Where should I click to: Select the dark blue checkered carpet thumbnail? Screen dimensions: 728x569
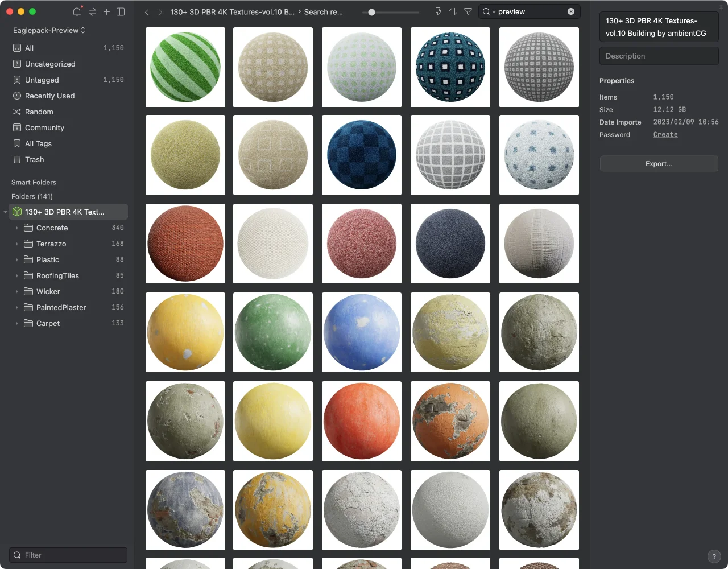[x=362, y=155]
